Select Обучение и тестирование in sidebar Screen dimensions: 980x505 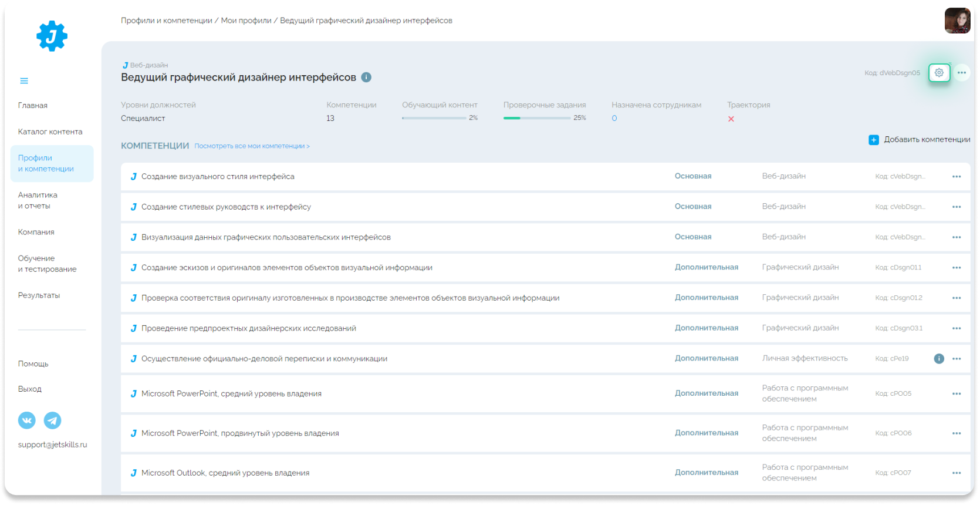pyautogui.click(x=47, y=264)
